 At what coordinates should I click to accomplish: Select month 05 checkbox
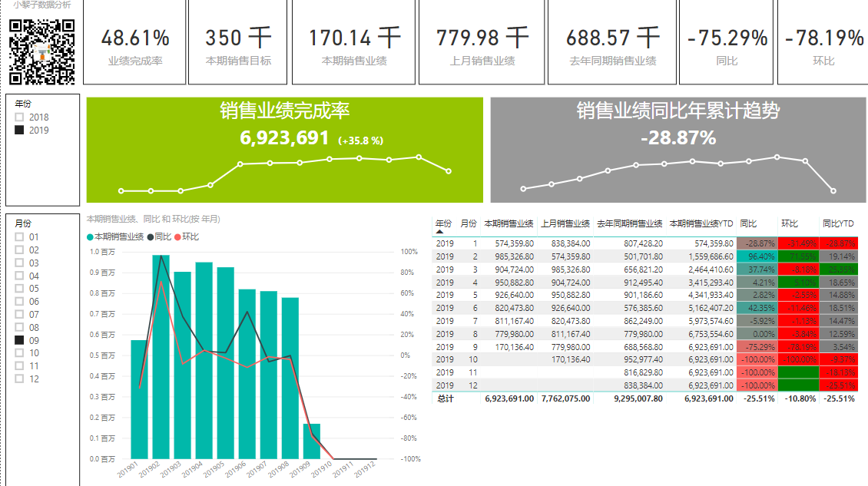click(19, 289)
